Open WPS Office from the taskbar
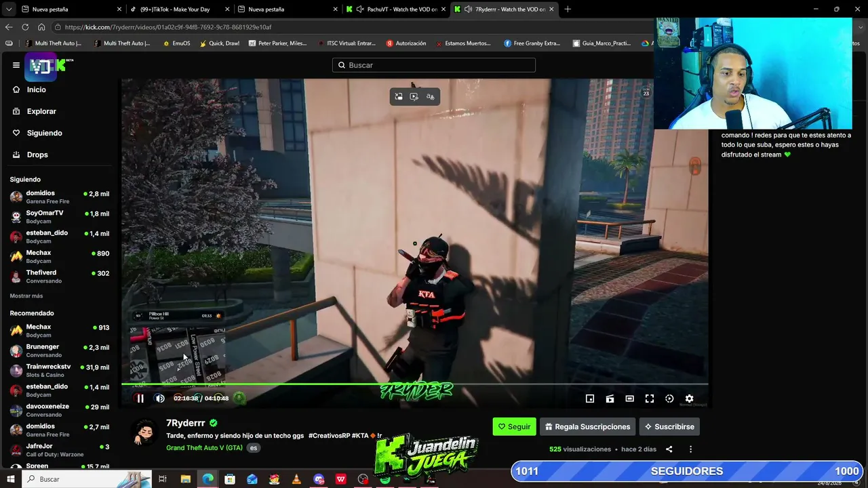This screenshot has width=868, height=488. pyautogui.click(x=341, y=479)
